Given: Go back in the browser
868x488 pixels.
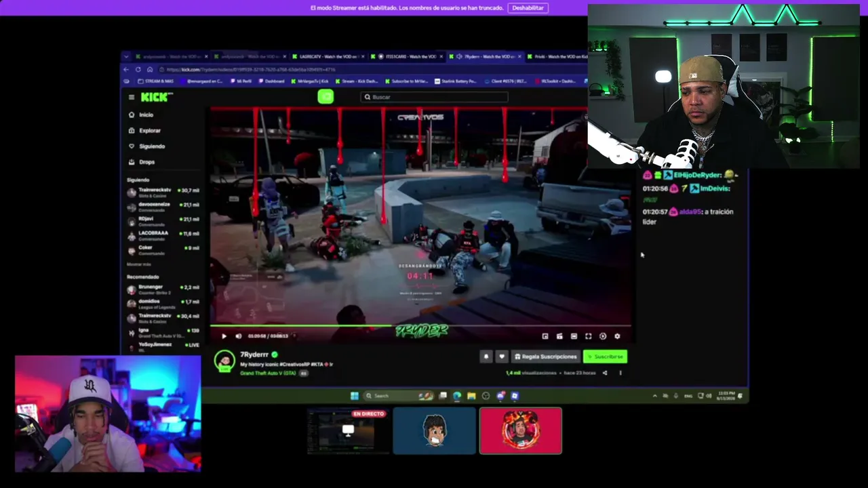Looking at the screenshot, I should pyautogui.click(x=126, y=69).
